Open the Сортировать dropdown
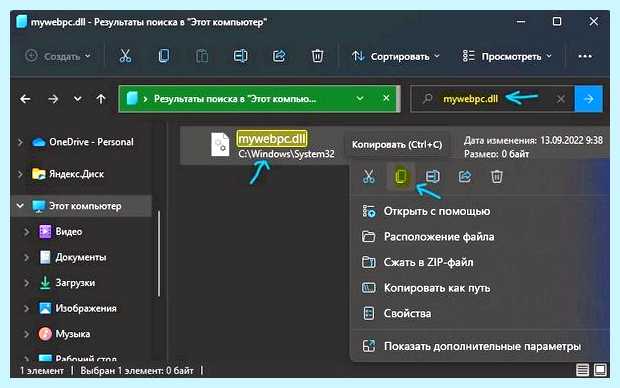Screen dimensions: 620x388 pyautogui.click(x=396, y=57)
